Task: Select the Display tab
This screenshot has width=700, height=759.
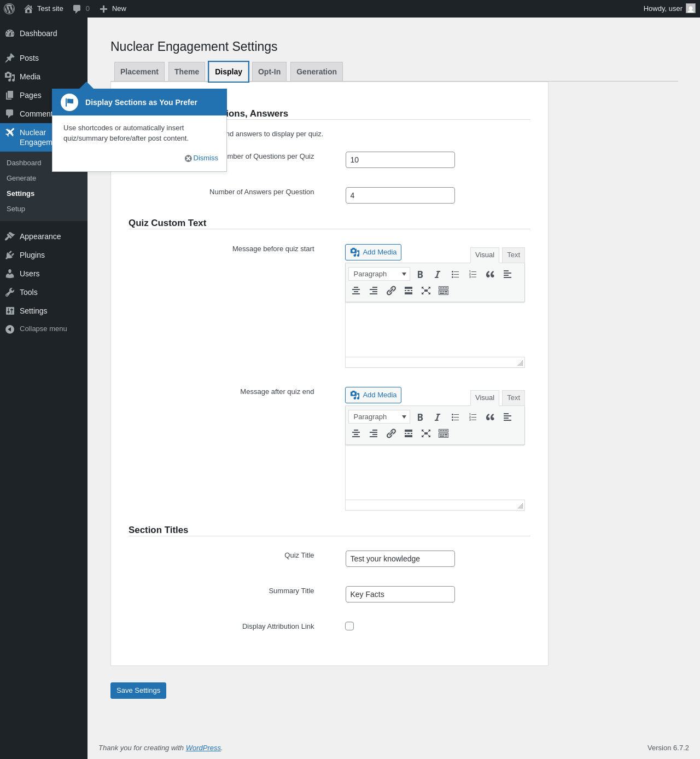Action: pos(229,72)
